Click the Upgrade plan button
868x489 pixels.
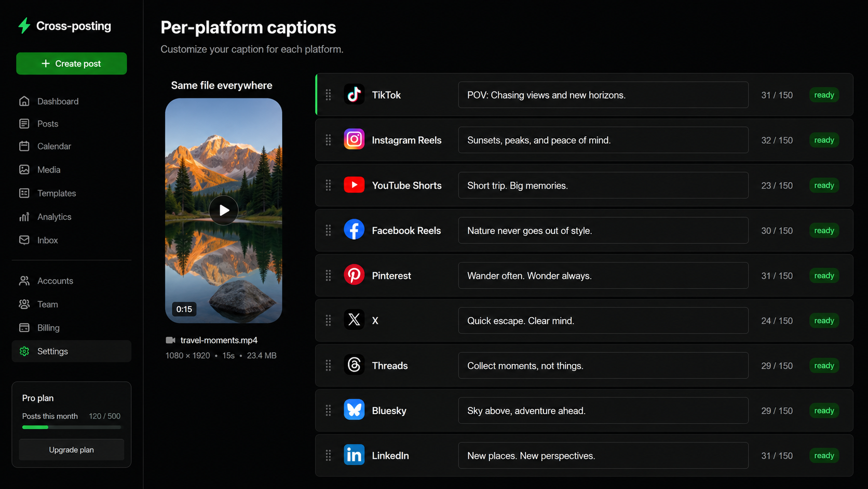[72, 450]
